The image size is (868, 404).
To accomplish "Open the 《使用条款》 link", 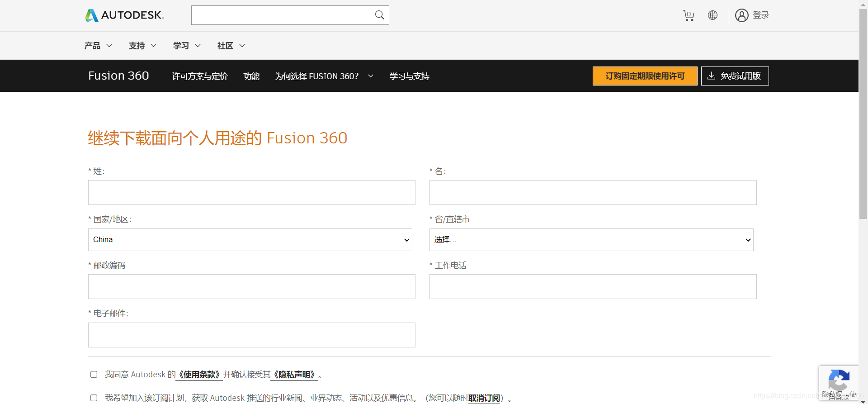I will pyautogui.click(x=199, y=375).
